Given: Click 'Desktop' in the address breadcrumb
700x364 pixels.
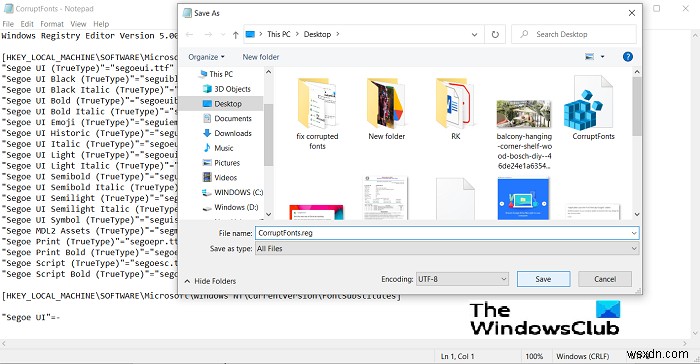Looking at the screenshot, I should 317,34.
